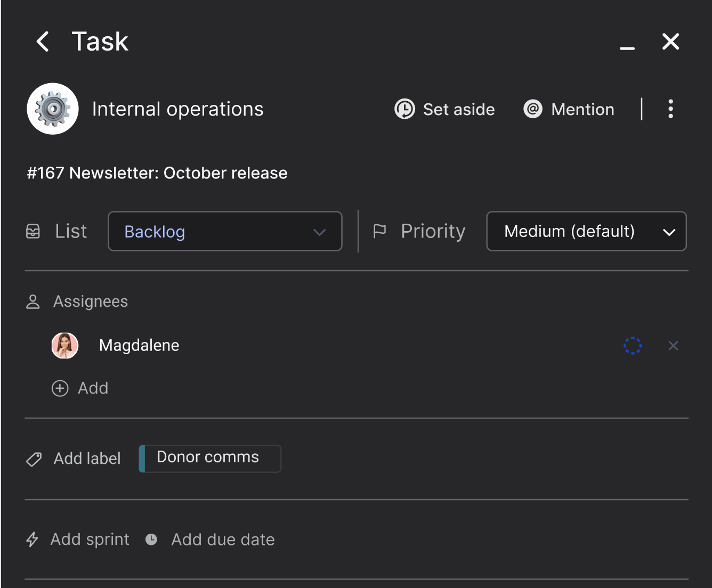Toggle the dotted circle status for Magdalene
712x588 pixels.
[x=633, y=346]
